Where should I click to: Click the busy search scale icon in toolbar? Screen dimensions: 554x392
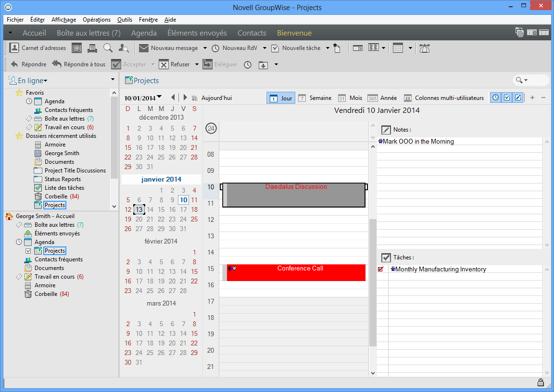pyautogui.click(x=424, y=48)
